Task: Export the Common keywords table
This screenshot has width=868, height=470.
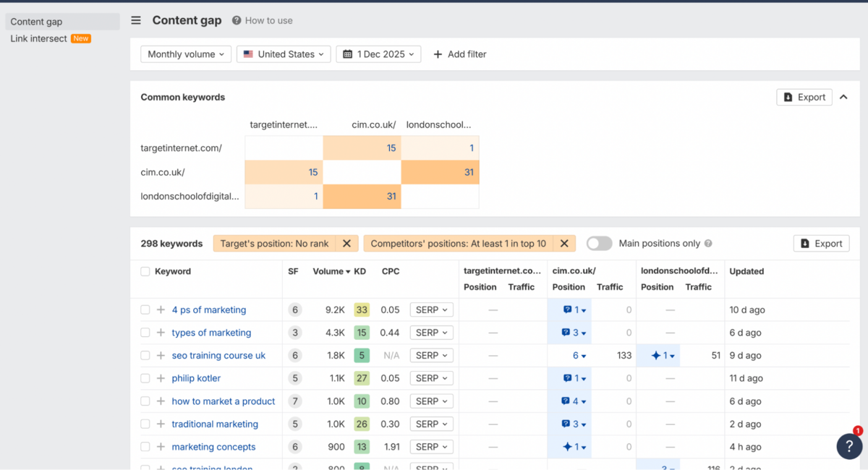Action: coord(804,97)
